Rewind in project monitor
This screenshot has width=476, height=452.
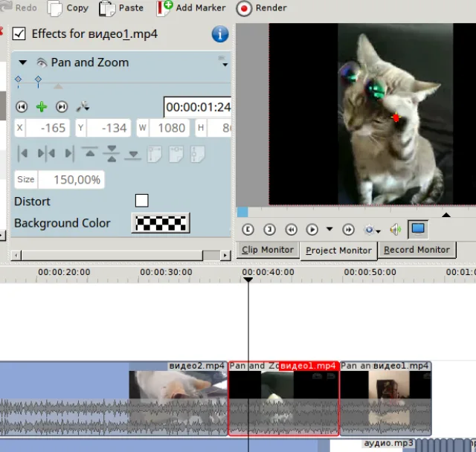pos(291,230)
